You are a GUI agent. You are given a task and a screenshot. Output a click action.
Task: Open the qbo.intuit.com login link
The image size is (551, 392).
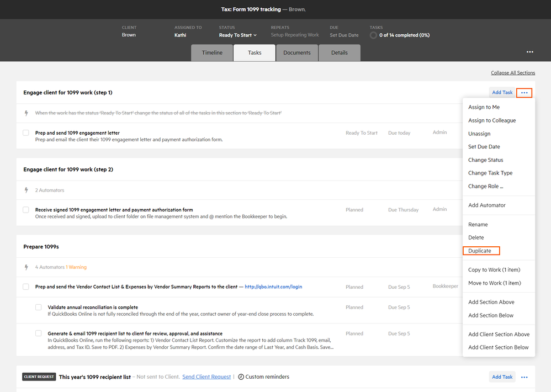click(273, 287)
